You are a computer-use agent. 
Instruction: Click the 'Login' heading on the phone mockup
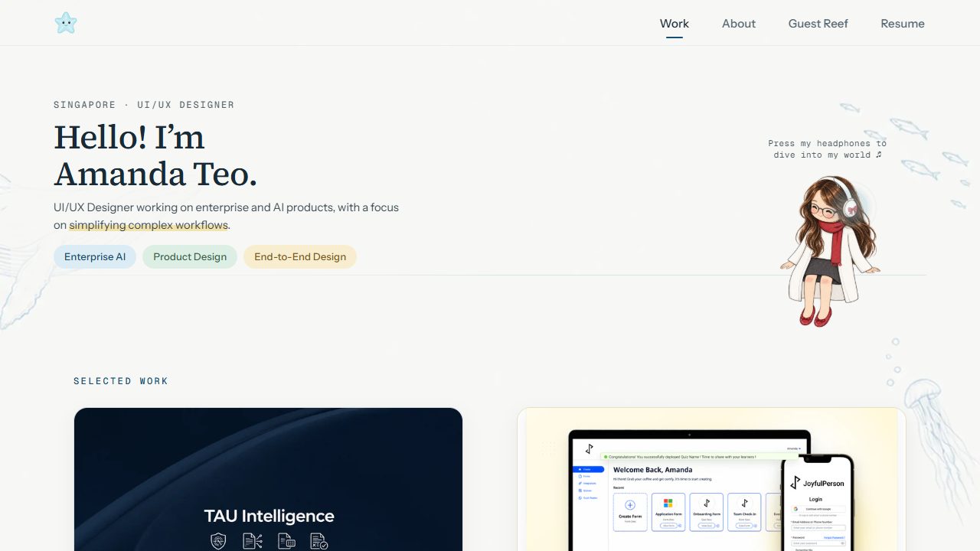point(816,499)
